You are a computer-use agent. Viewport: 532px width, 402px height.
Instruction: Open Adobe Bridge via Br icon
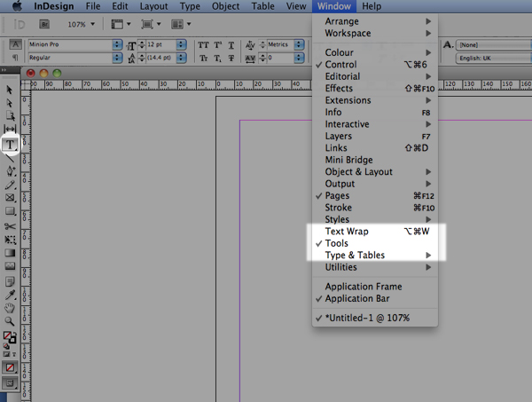pyautogui.click(x=44, y=24)
